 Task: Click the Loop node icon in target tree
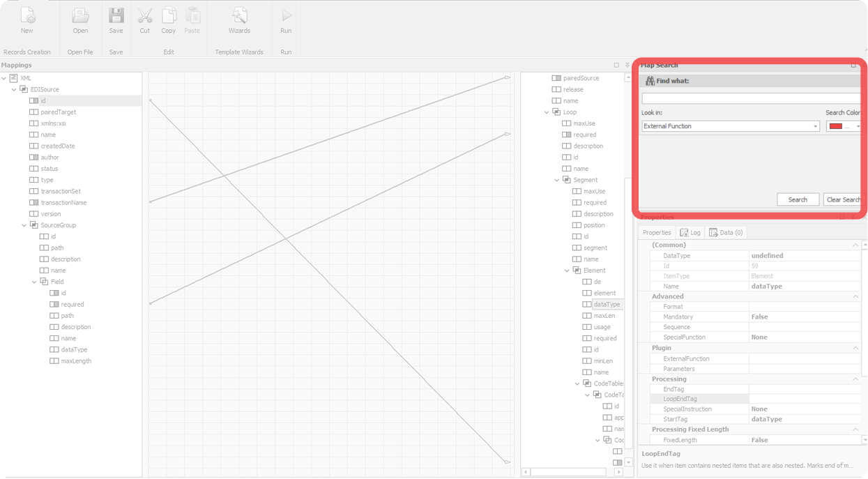(x=556, y=112)
